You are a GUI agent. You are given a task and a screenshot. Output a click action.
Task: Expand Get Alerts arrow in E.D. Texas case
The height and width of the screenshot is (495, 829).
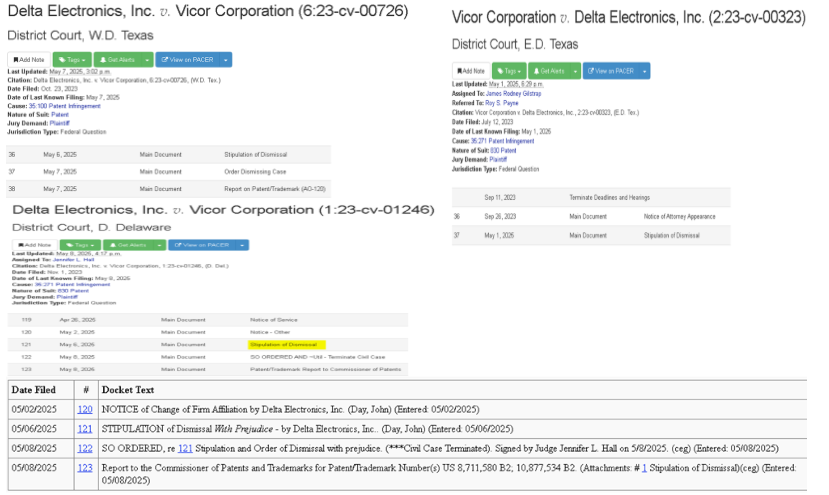(x=575, y=71)
